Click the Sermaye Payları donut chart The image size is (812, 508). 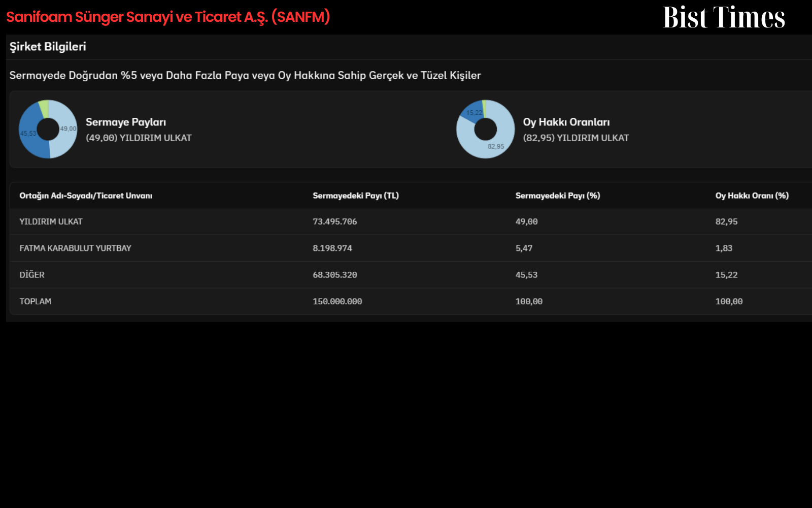48,129
